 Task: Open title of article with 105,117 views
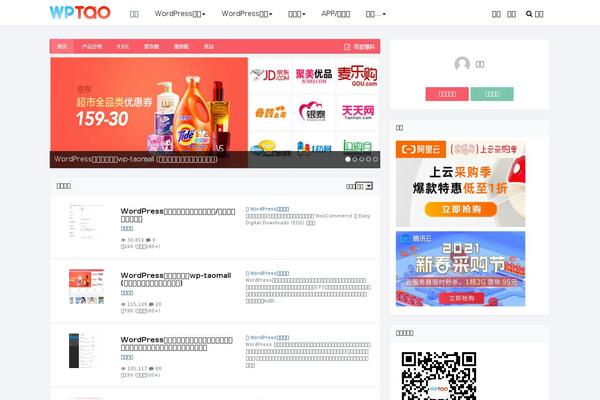pyautogui.click(x=176, y=343)
